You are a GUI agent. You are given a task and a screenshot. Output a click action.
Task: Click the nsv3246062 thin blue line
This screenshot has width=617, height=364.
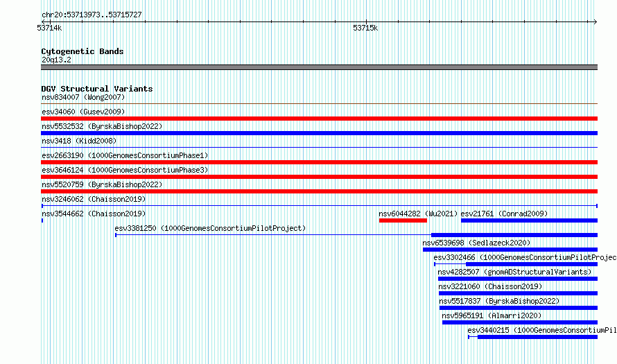click(x=319, y=206)
